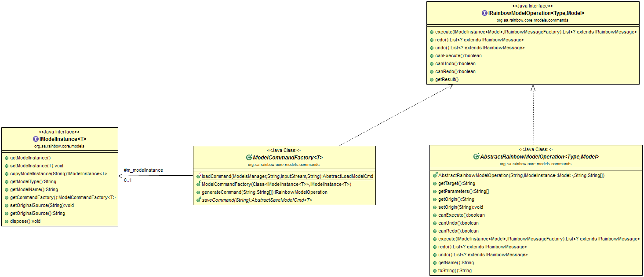Click the #m_modelInstance association label
Viewport: 644px width, 277px height.
[x=143, y=170]
